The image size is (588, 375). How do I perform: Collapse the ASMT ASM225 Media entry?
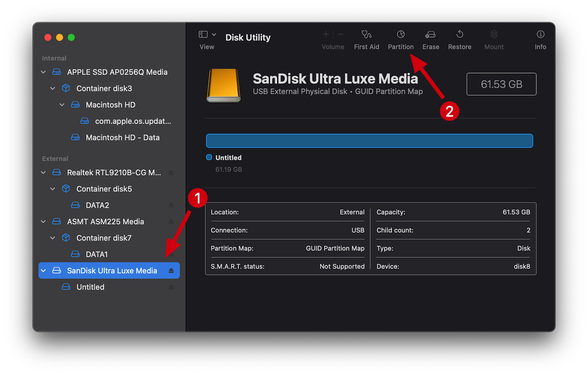pos(43,221)
